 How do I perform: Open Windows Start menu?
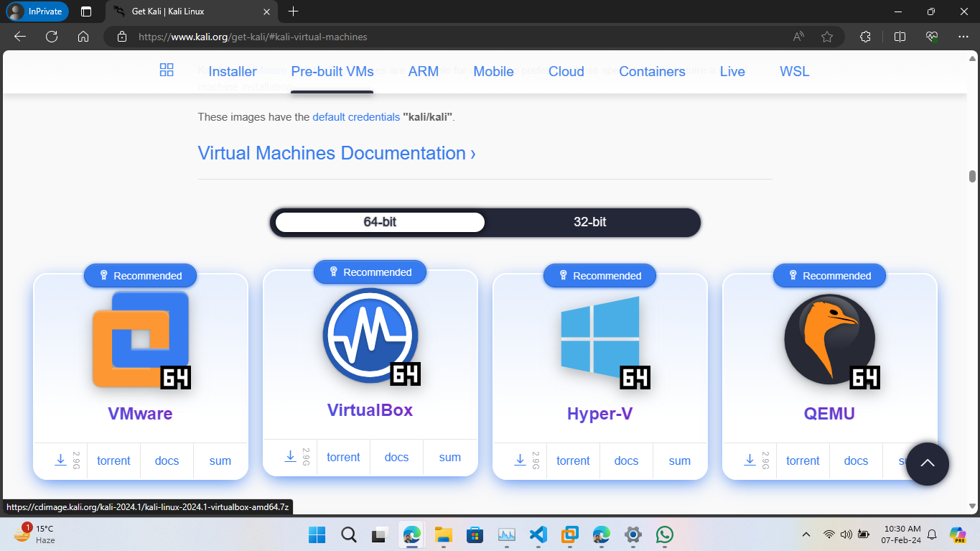coord(317,534)
